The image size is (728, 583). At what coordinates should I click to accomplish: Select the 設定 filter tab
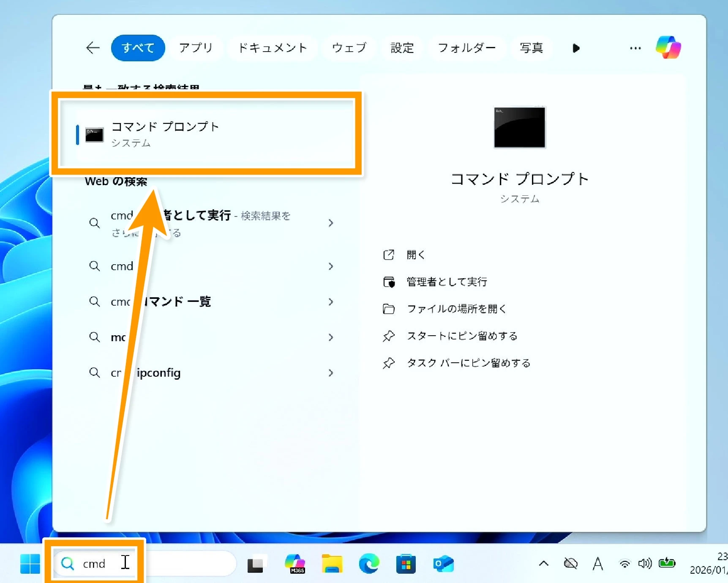pos(402,48)
